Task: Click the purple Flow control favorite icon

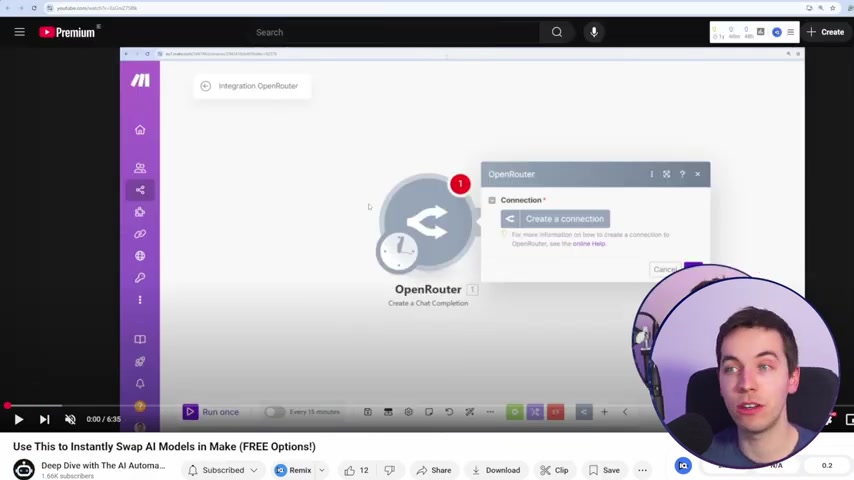Action: point(535,412)
